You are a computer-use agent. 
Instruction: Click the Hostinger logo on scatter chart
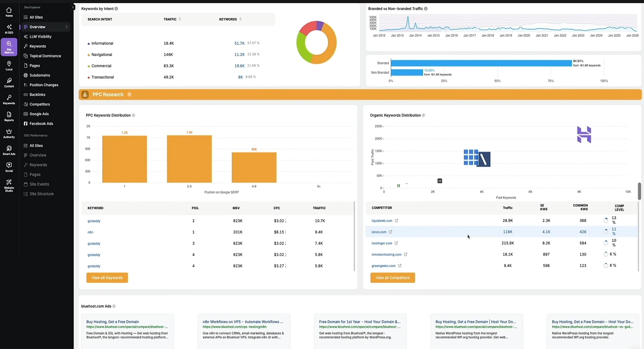pyautogui.click(x=584, y=135)
